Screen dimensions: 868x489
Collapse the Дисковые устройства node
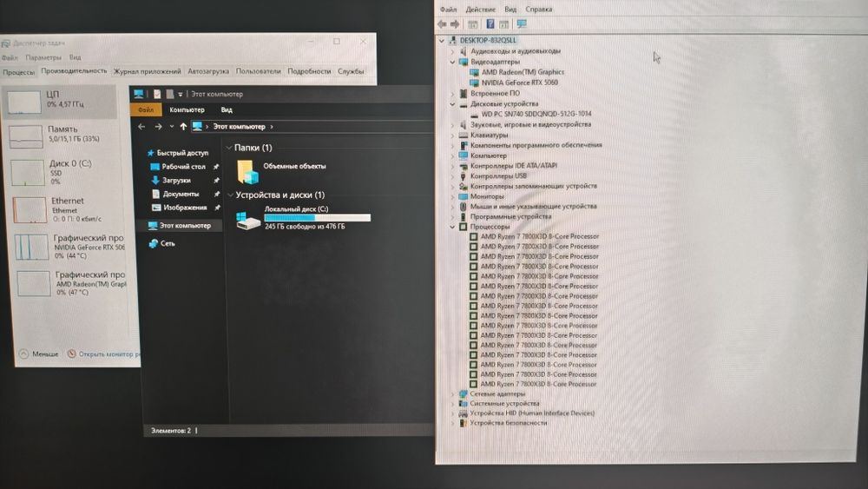pyautogui.click(x=452, y=104)
